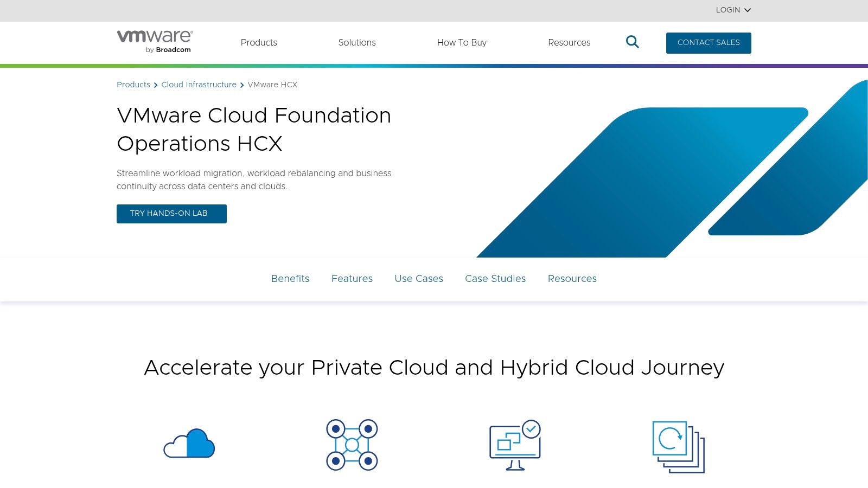Click the connected nodes network icon
Image resolution: width=868 pixels, height=488 pixels.
[352, 445]
